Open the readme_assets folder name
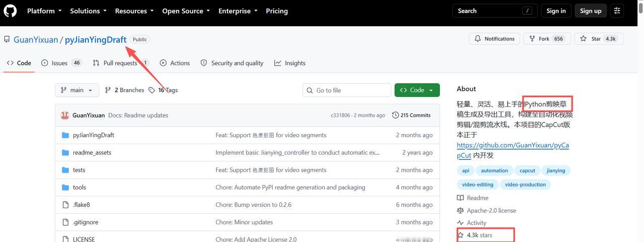Viewport: 644px width, 242px height. [x=92, y=152]
